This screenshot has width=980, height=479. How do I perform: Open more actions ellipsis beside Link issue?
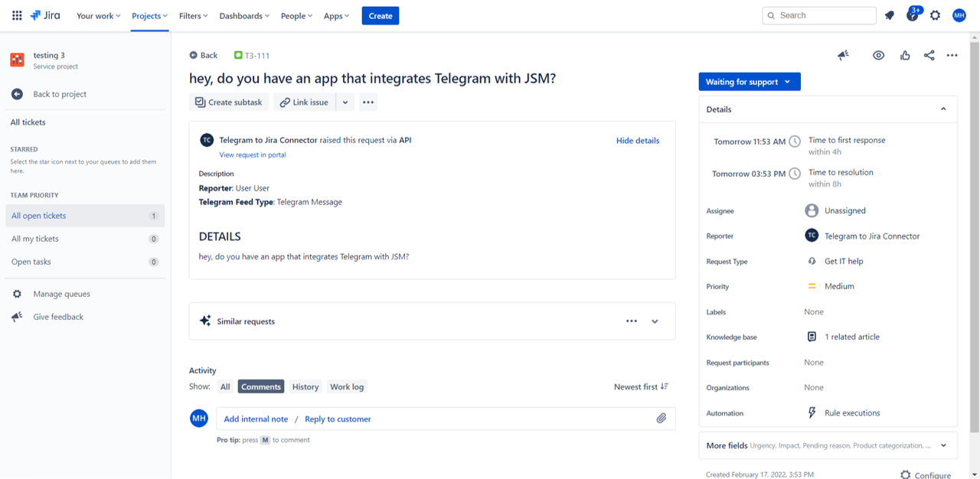[368, 103]
